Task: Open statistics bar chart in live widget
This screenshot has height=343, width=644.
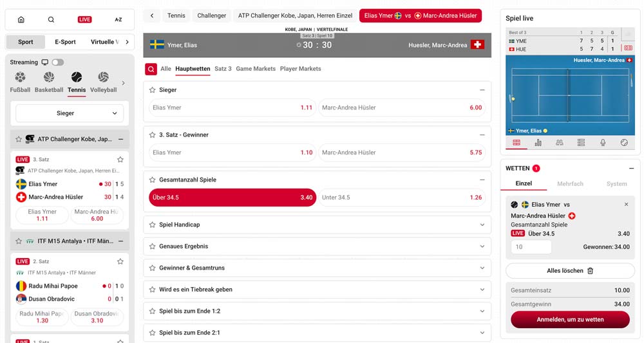Action: 538,143
